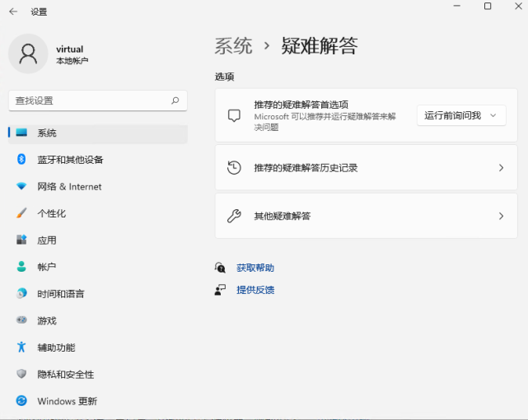The image size is (528, 420).
Task: Click the 应用 apps icon
Action: [x=21, y=240]
